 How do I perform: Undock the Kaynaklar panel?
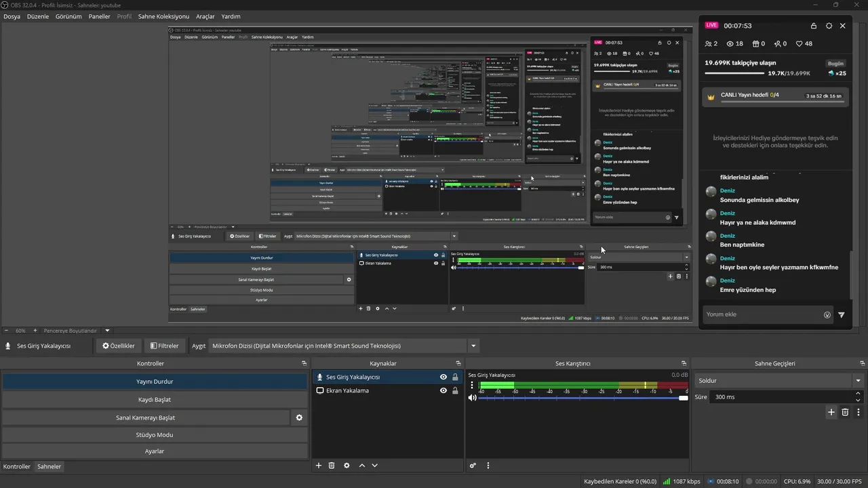click(x=458, y=363)
